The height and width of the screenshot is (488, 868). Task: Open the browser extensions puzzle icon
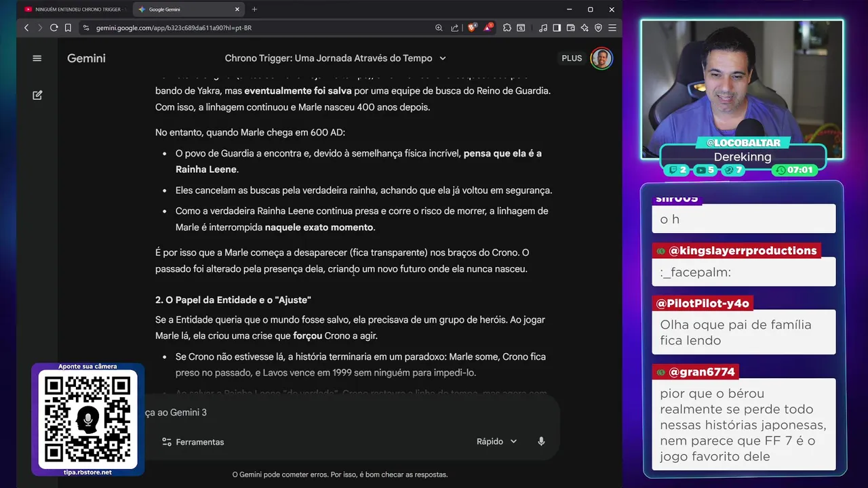coord(507,28)
